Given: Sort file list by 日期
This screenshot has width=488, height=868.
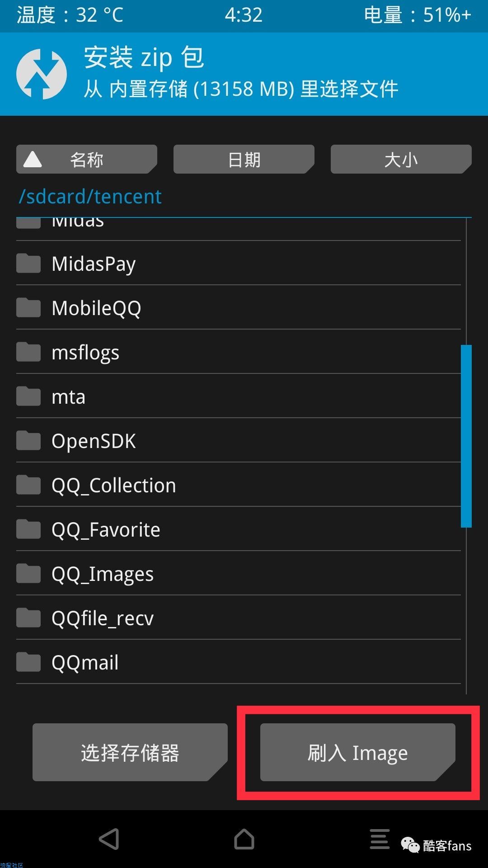Looking at the screenshot, I should point(244,159).
